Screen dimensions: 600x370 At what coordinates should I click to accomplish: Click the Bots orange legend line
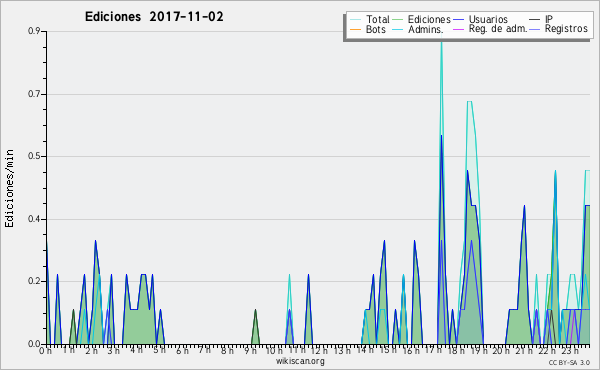pos(355,29)
